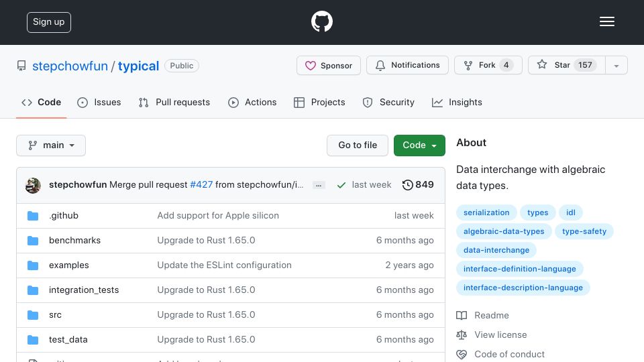The image size is (644, 362).
Task: Select the data-interchange topic tag
Action: coord(496,250)
